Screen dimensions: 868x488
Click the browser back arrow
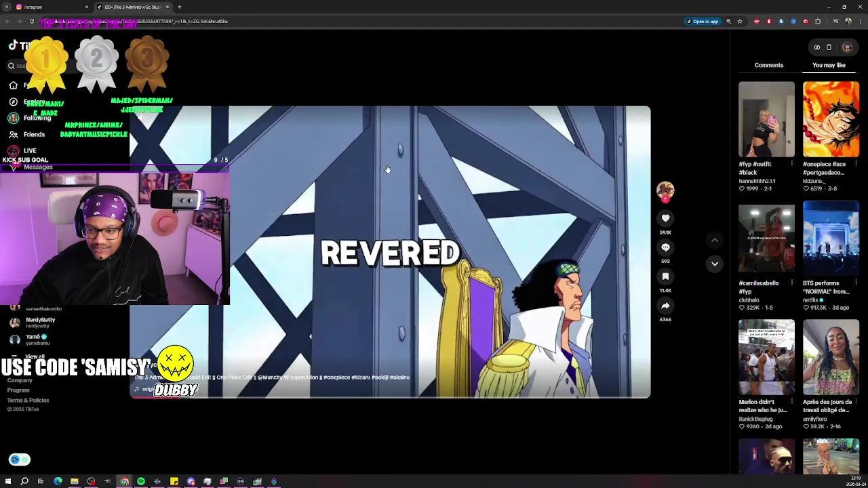coord(7,21)
